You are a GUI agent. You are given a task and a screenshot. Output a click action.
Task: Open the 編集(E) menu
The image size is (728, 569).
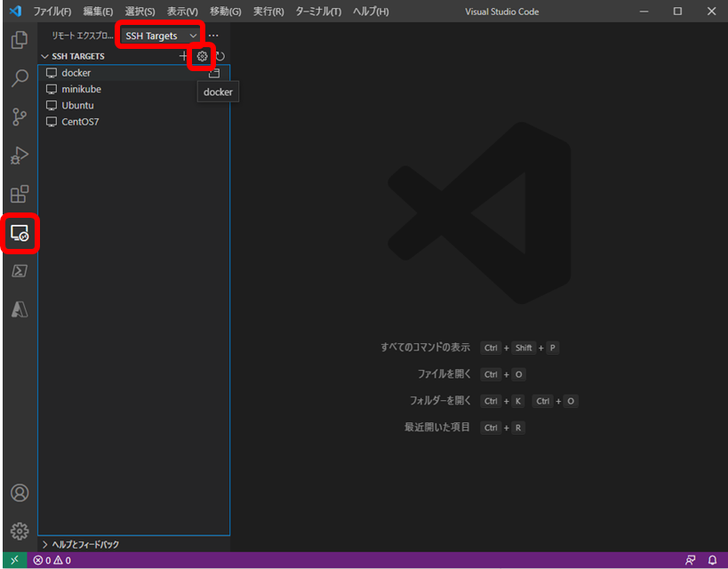click(x=98, y=12)
